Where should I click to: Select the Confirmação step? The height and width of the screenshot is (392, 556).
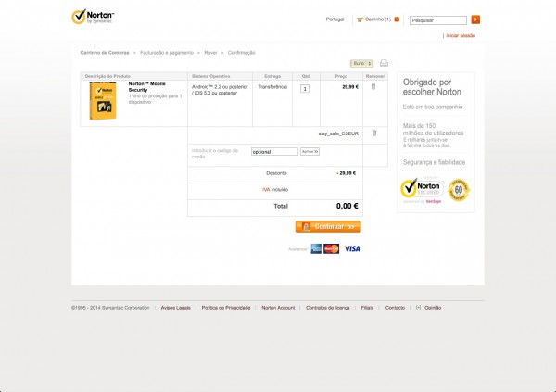pyautogui.click(x=242, y=53)
